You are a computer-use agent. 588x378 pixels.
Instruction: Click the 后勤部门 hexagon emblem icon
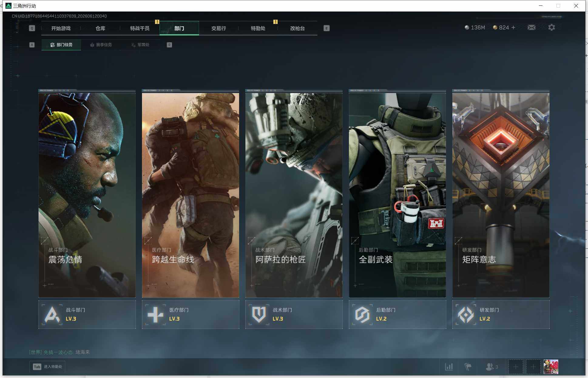click(x=363, y=315)
